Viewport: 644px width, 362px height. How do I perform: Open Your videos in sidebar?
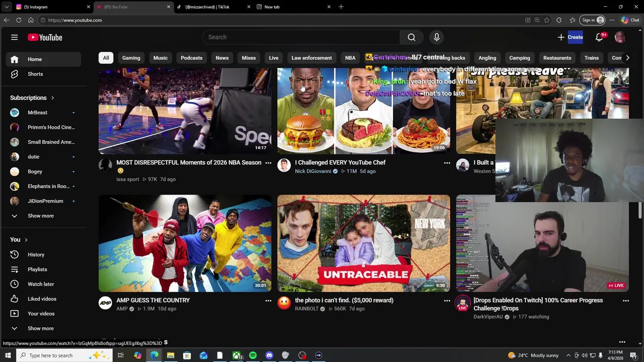tap(43, 314)
